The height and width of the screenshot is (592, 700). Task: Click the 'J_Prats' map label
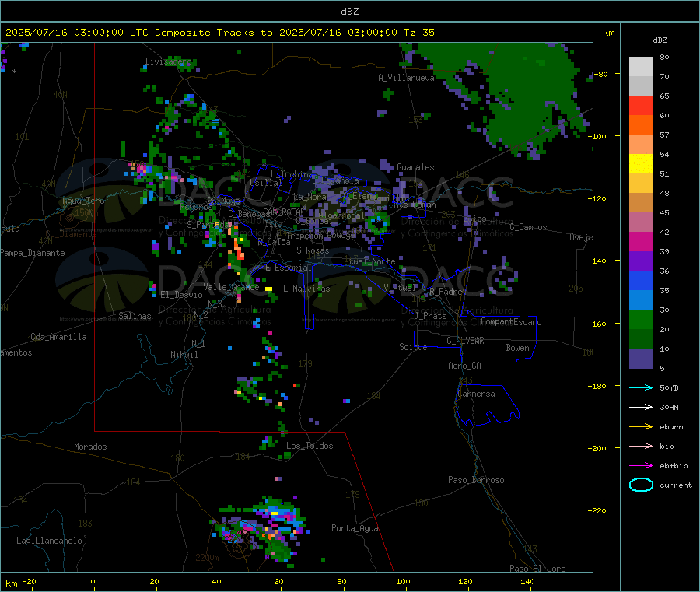point(431,315)
